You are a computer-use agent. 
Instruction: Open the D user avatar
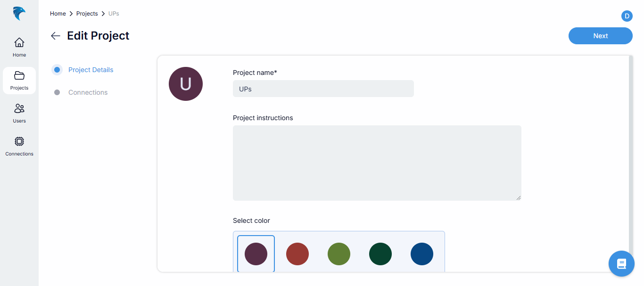627,16
